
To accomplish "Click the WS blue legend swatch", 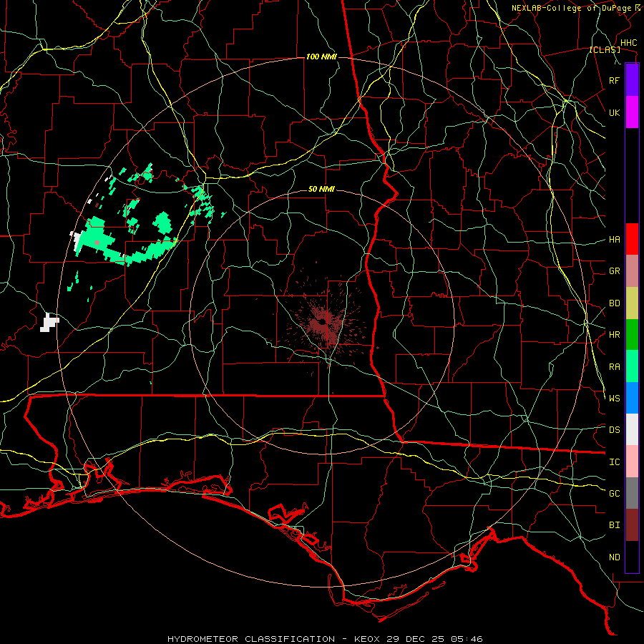I will [x=632, y=398].
